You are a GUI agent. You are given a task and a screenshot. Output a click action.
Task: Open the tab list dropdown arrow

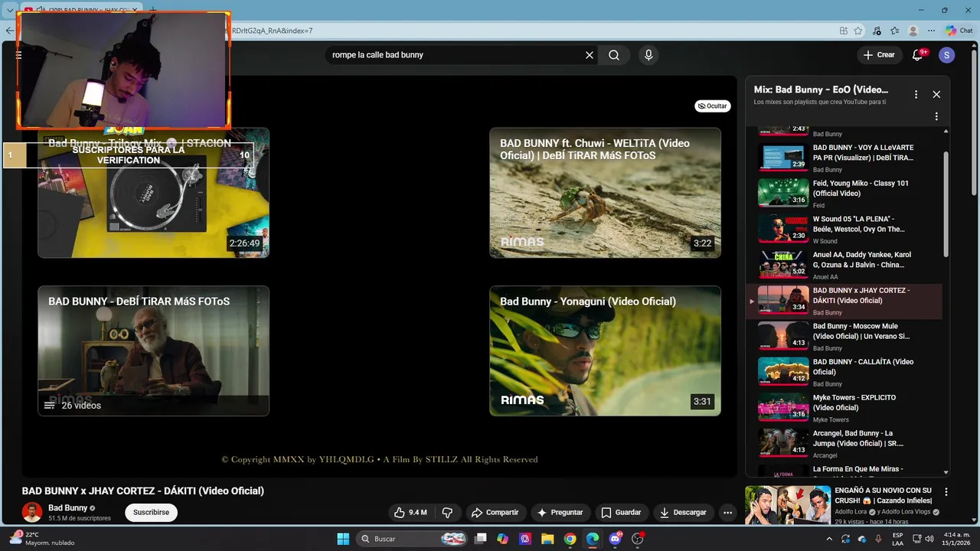click(9, 10)
